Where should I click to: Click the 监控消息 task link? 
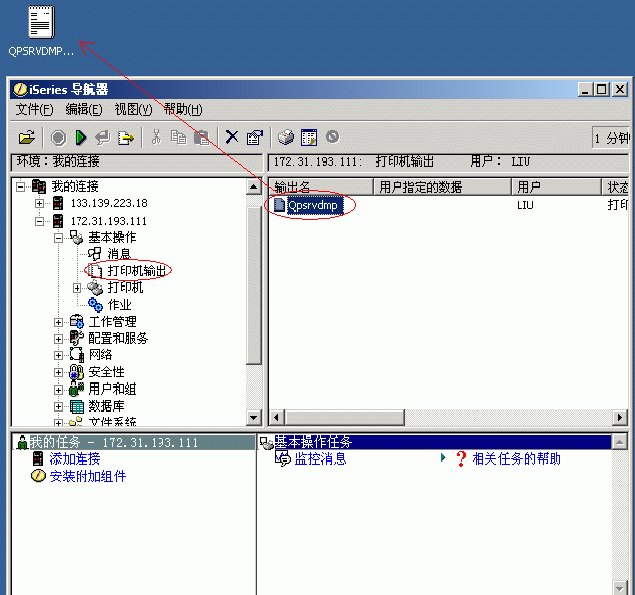[320, 459]
